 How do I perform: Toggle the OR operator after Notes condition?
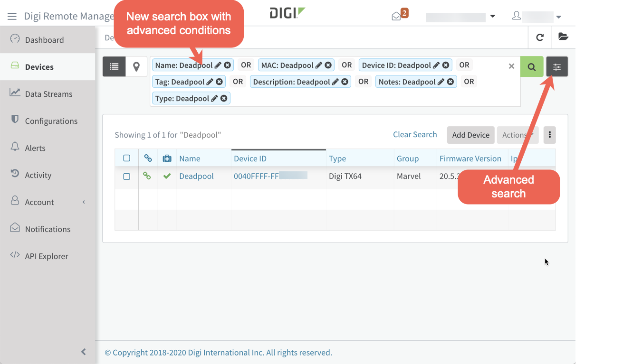point(469,82)
